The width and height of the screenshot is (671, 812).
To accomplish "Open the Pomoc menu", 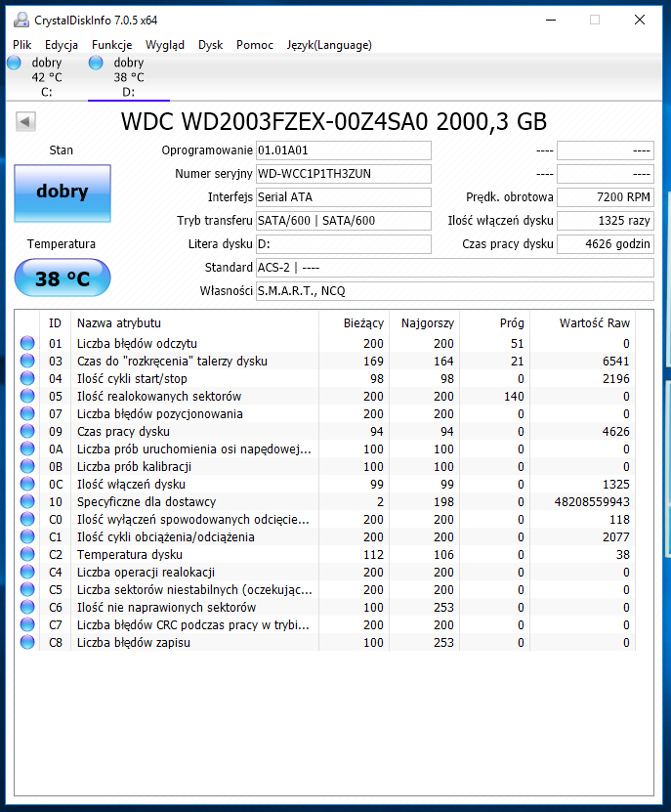I will pyautogui.click(x=255, y=45).
